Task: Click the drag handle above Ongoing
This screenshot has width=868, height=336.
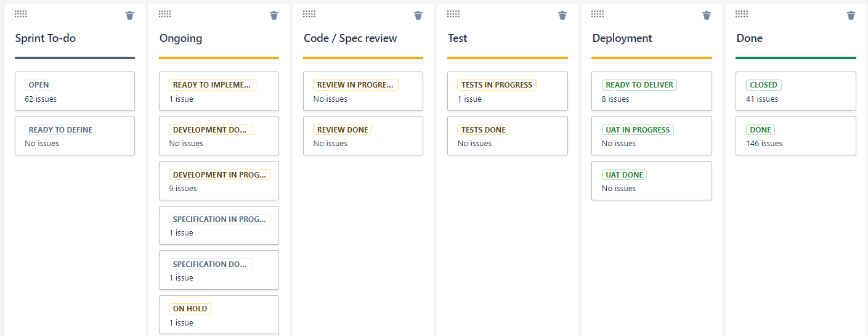Action: pyautogui.click(x=165, y=14)
